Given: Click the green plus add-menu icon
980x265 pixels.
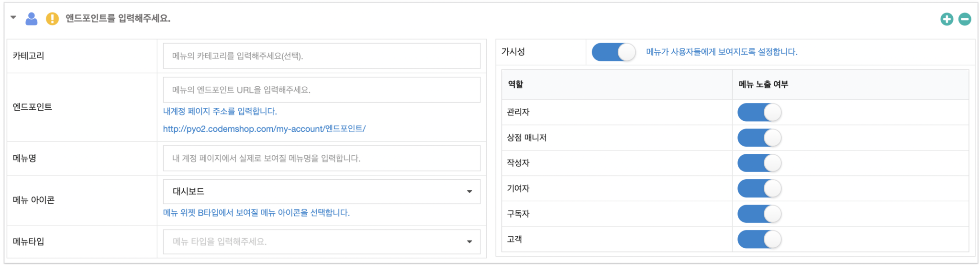Looking at the screenshot, I should point(947,19).
